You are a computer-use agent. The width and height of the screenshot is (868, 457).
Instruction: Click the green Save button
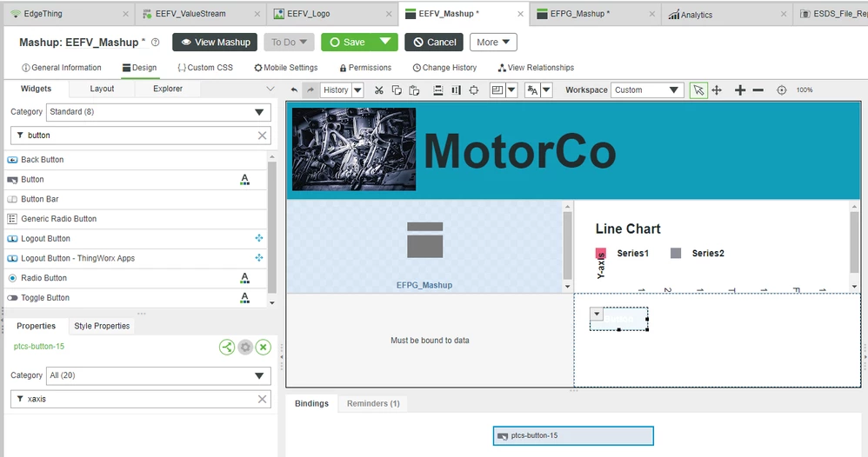(348, 42)
